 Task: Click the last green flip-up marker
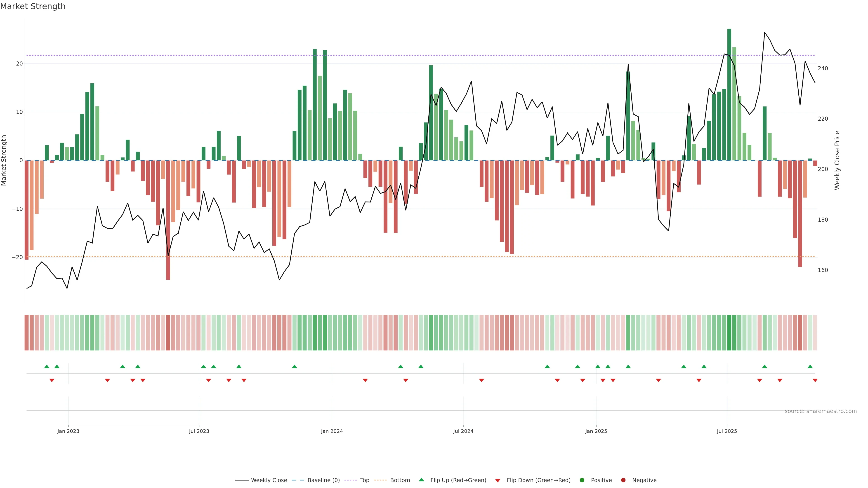(x=810, y=366)
